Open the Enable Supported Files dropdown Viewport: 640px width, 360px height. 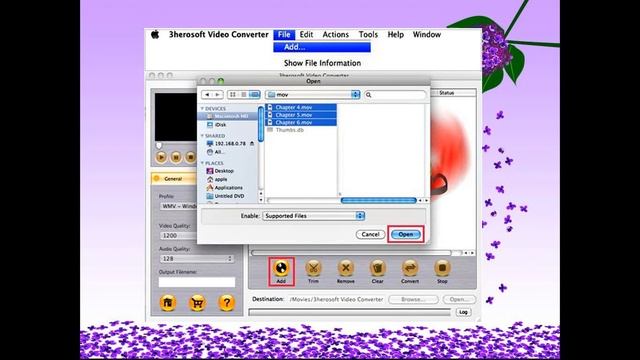click(x=313, y=216)
